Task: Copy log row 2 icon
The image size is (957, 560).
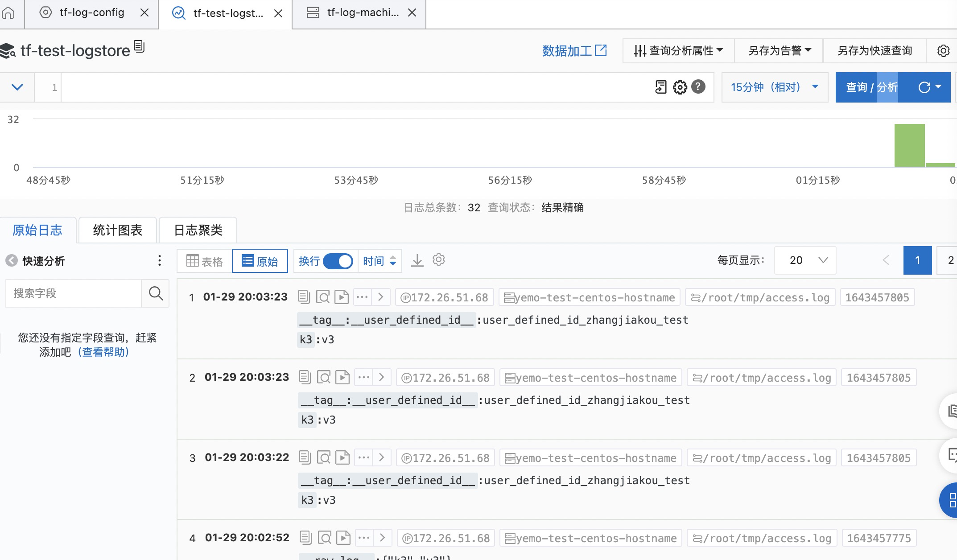Action: coord(305,377)
